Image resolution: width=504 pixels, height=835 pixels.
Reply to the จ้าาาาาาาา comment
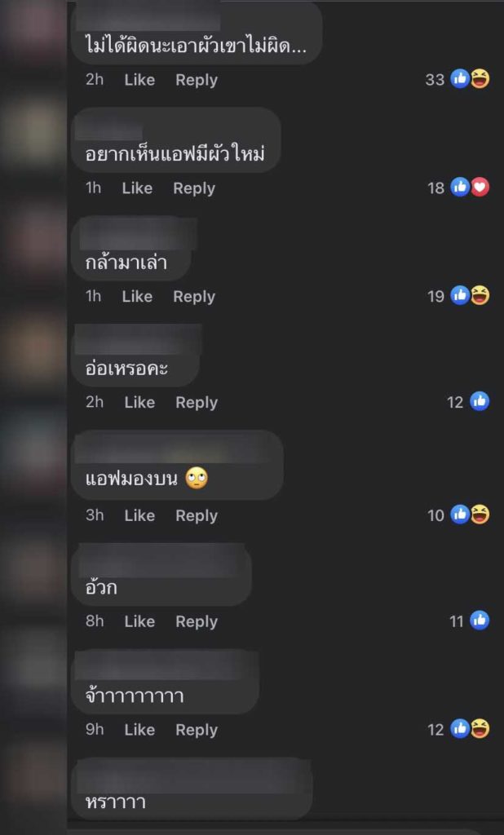click(x=197, y=730)
